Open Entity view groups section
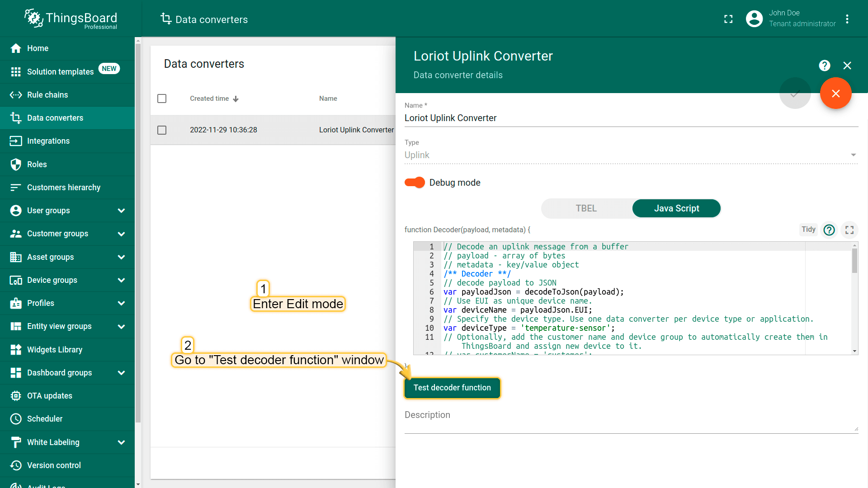 [59, 326]
